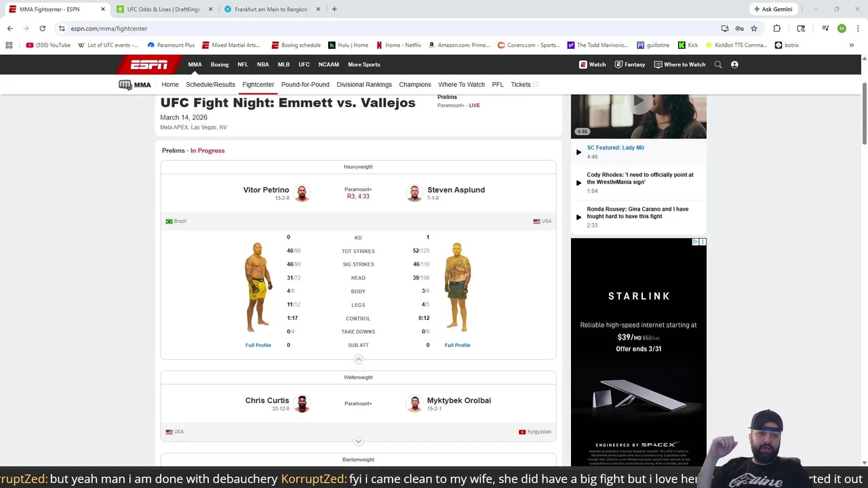This screenshot has height=488, width=868.
Task: Click the AdChoices icon on ad
Action: tap(696, 242)
